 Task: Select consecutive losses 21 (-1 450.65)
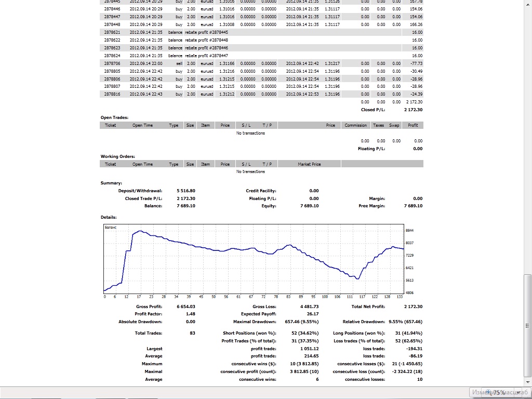(406, 364)
